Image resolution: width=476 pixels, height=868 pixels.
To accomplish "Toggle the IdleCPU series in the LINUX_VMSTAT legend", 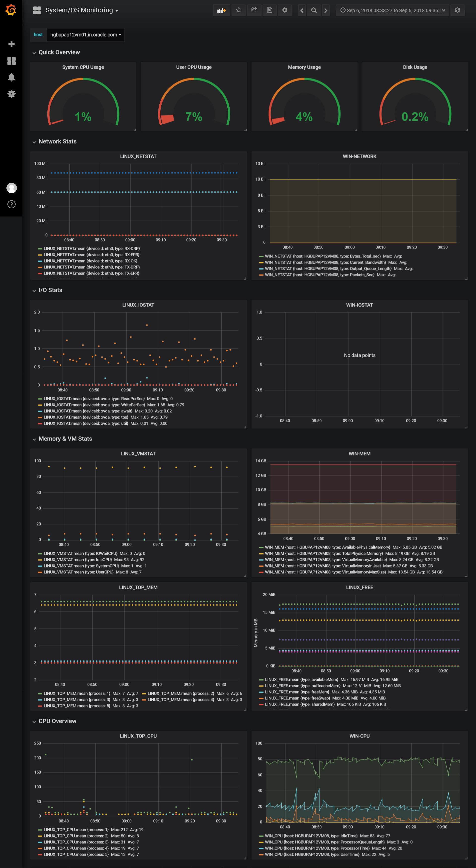I will coord(78,560).
